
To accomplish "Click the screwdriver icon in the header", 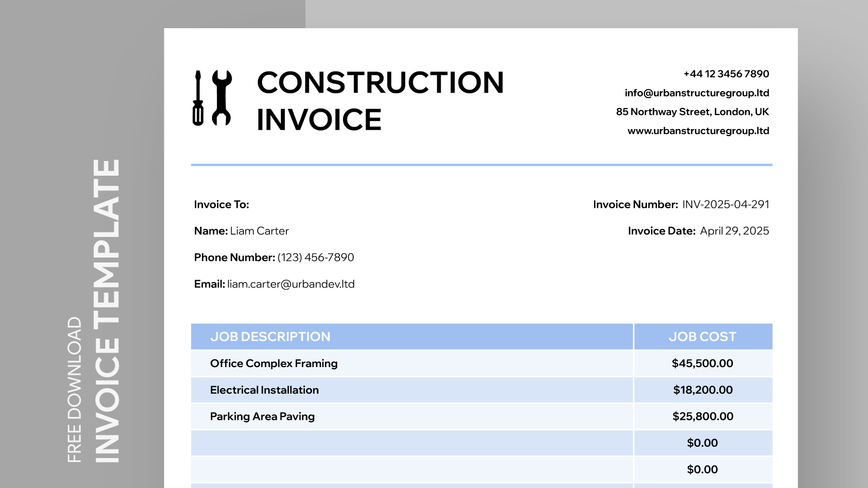I will [x=198, y=98].
